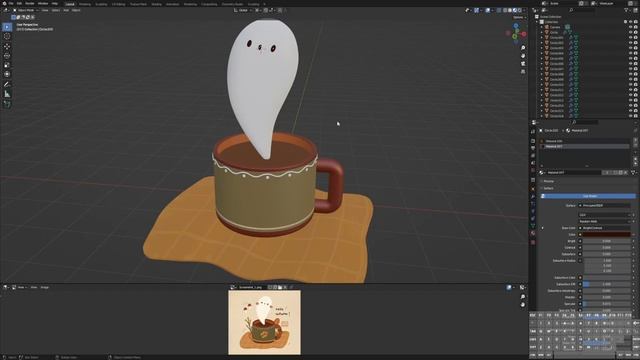Click image editor pan hand icon
640x360 pixels.
click(x=523, y=304)
